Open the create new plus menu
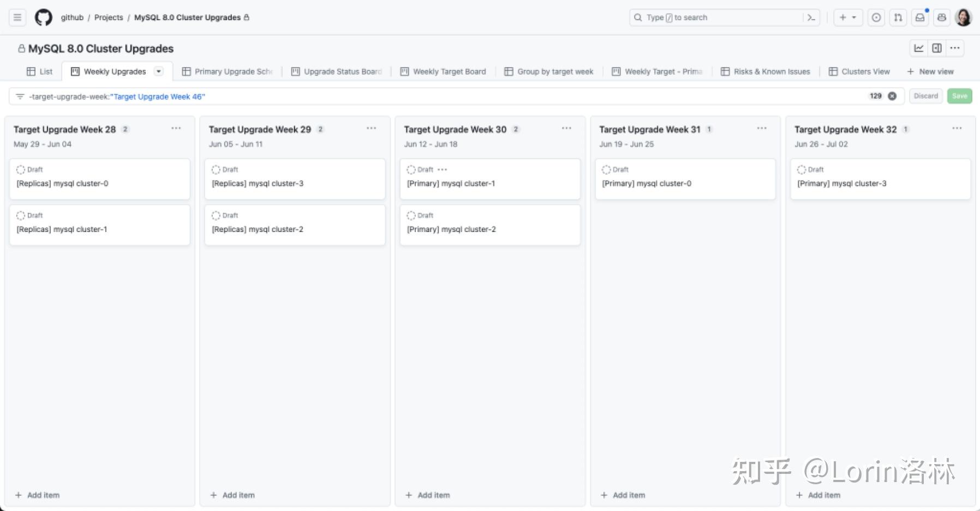The image size is (980, 511). point(847,17)
